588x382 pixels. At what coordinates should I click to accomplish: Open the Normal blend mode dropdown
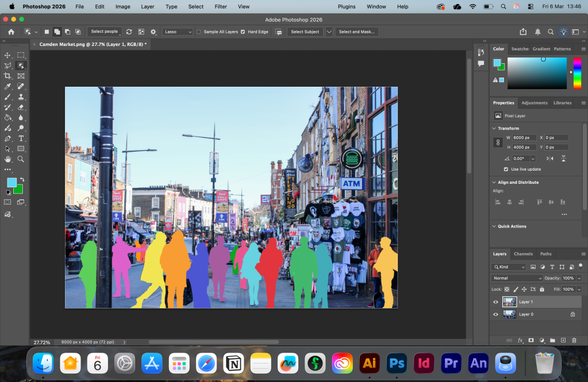point(516,278)
